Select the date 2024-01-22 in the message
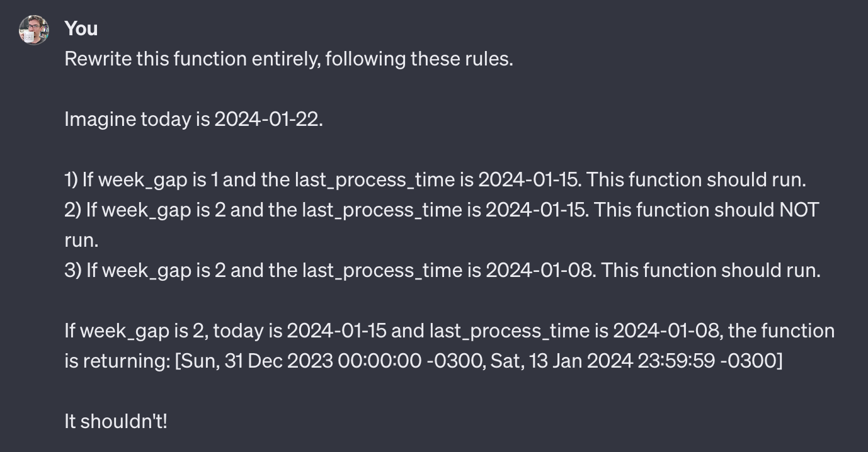The width and height of the screenshot is (868, 452). (268, 119)
